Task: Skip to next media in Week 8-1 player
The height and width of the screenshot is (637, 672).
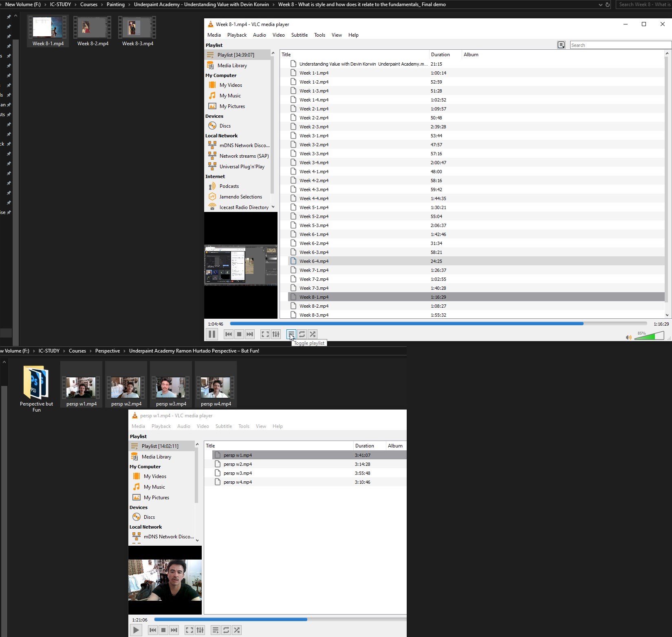Action: coord(250,334)
